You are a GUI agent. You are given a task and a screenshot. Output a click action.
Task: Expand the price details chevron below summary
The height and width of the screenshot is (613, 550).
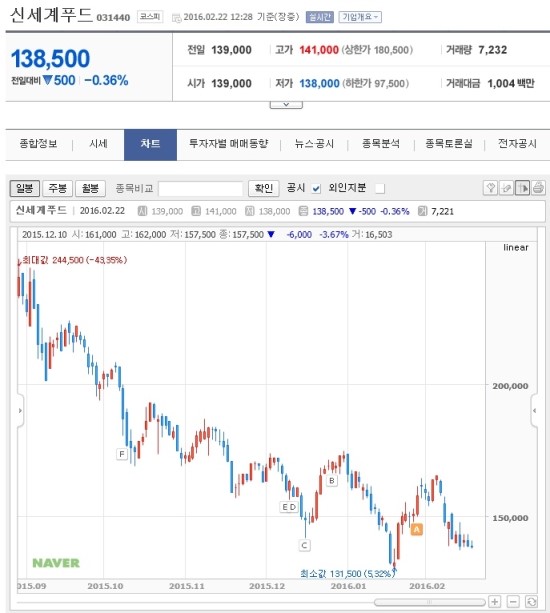pos(286,105)
